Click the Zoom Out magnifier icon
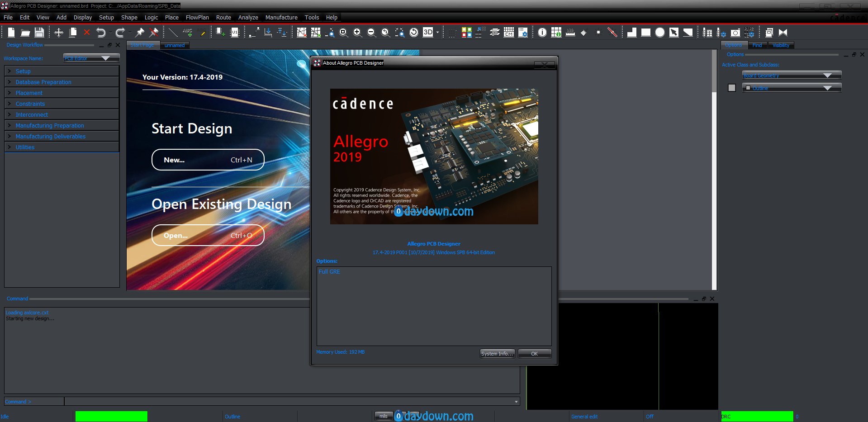The width and height of the screenshot is (868, 422). coord(371,32)
